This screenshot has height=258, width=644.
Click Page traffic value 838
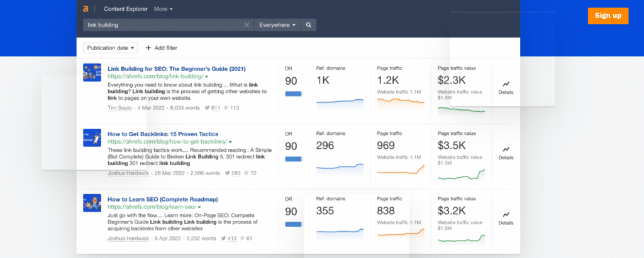pyautogui.click(x=386, y=211)
